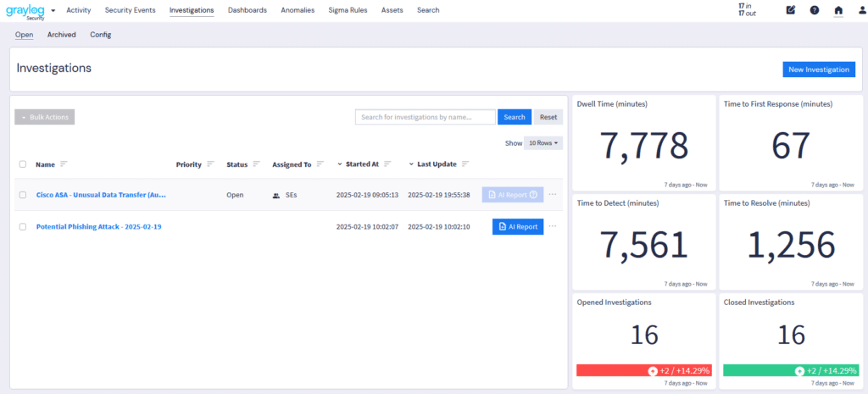
Task: Open the Sigma Rules menu item
Action: (x=348, y=10)
